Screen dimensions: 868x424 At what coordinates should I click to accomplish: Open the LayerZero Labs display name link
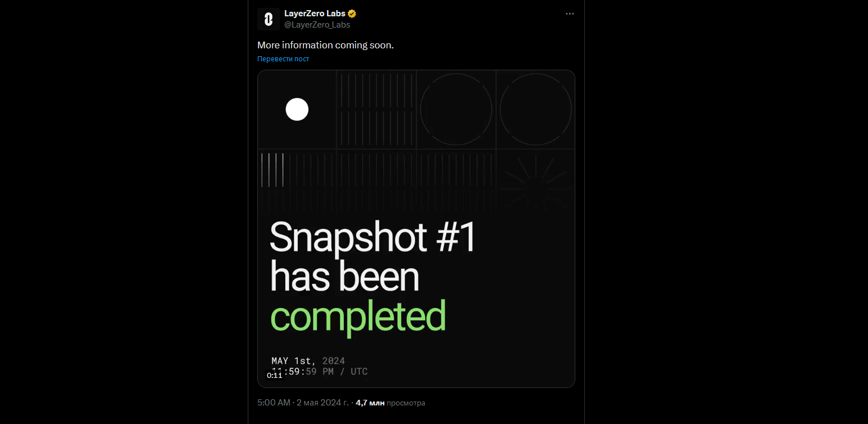pos(315,14)
